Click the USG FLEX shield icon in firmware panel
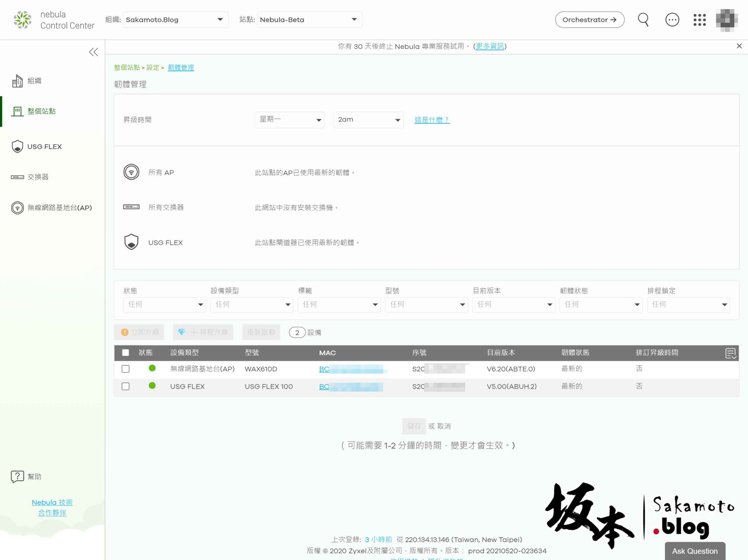748x560 pixels. coord(131,242)
